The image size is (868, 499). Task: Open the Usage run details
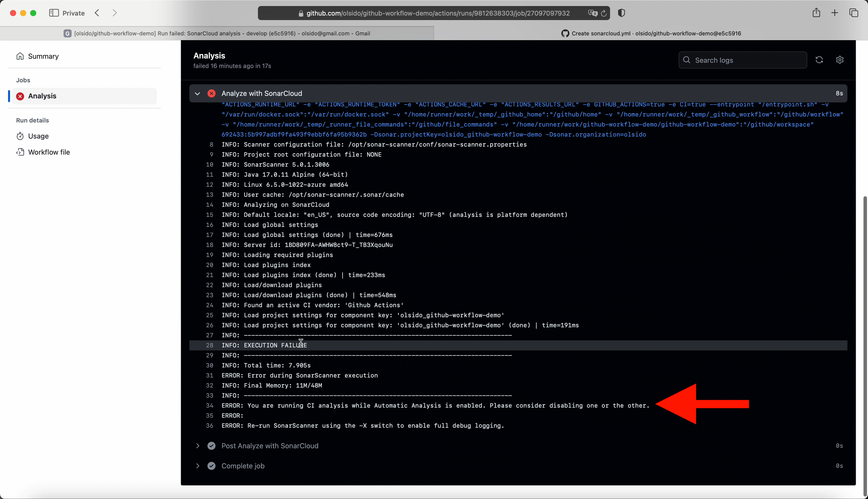coord(38,136)
